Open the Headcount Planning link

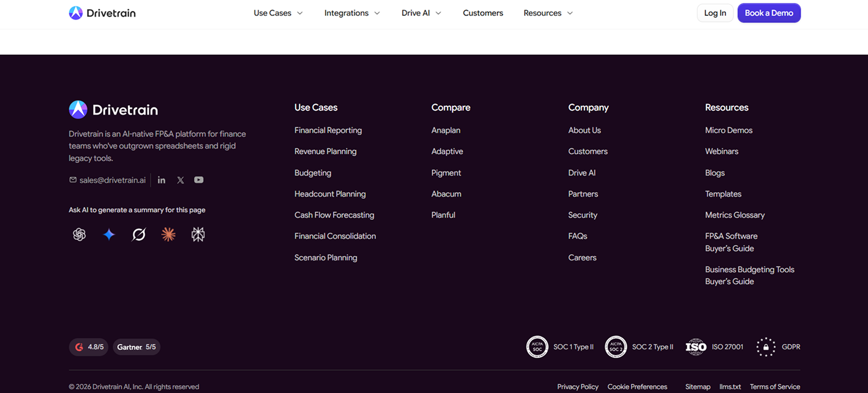tap(330, 194)
